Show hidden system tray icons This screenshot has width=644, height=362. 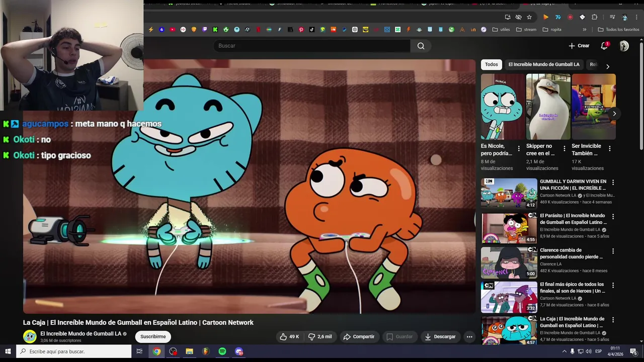point(564,351)
